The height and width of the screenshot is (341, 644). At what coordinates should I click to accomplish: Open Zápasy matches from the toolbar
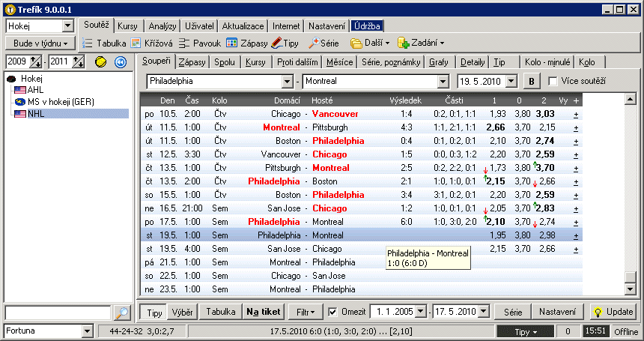click(x=246, y=43)
